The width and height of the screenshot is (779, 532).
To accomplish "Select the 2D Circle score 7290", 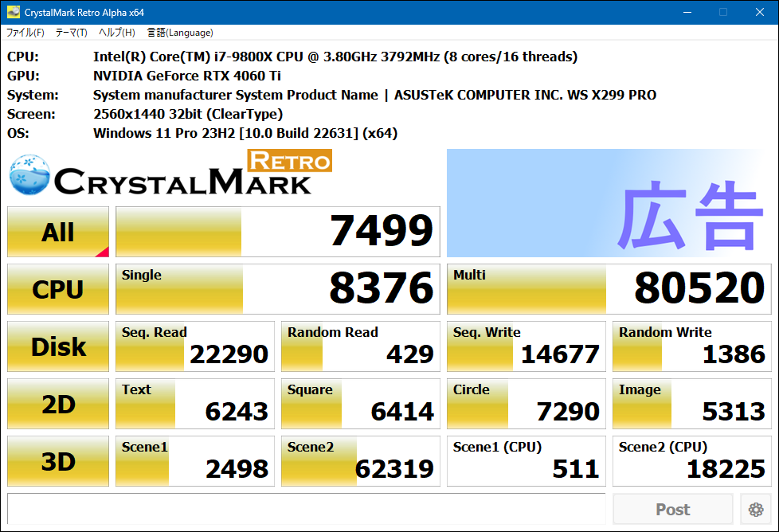I will (x=527, y=404).
